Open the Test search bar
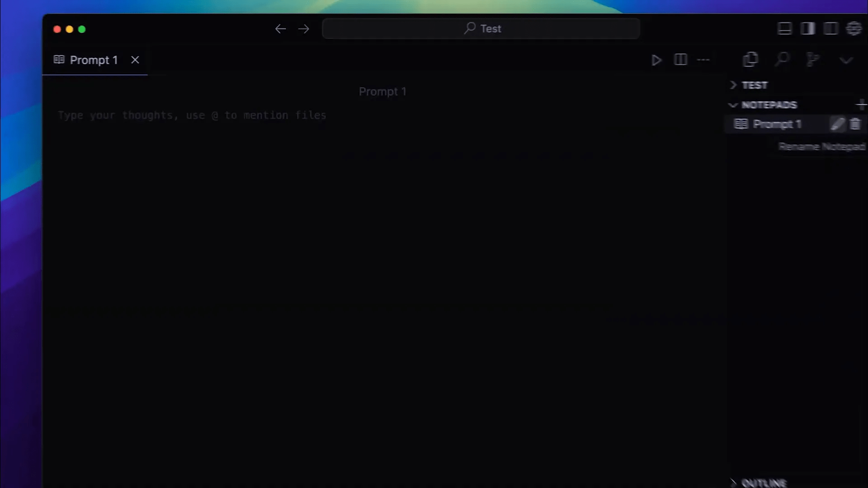The height and width of the screenshot is (488, 868). click(x=481, y=28)
